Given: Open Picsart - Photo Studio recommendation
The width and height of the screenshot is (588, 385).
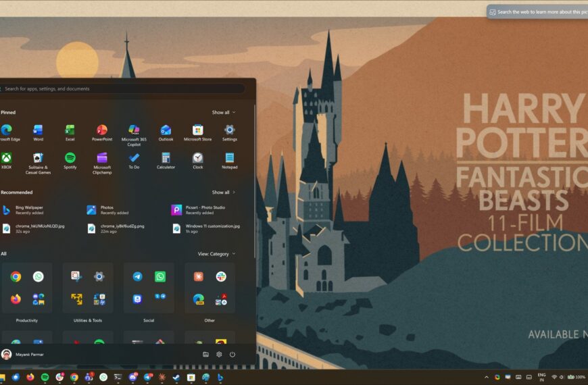Looking at the screenshot, I should point(199,210).
